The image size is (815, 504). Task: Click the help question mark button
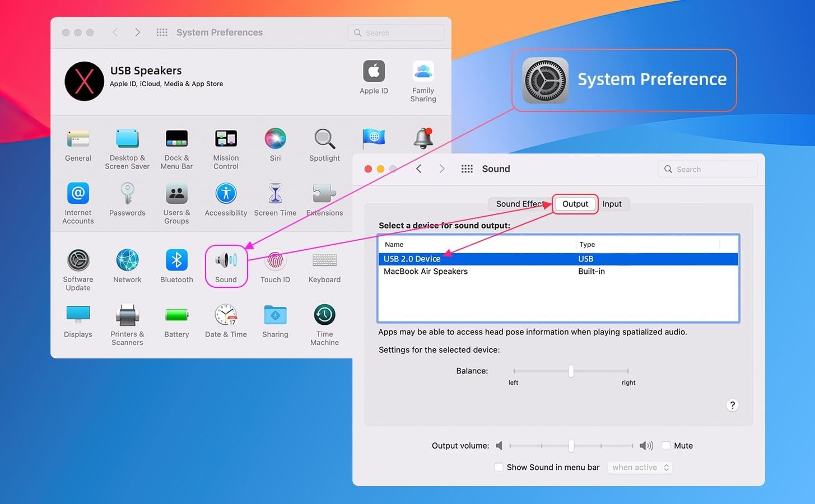pos(732,405)
